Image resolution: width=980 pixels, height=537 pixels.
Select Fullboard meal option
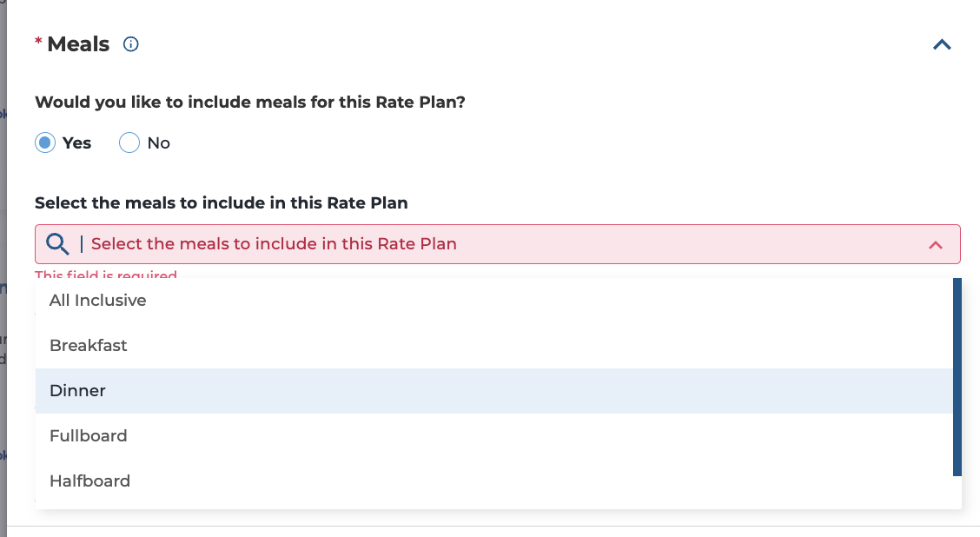point(493,435)
